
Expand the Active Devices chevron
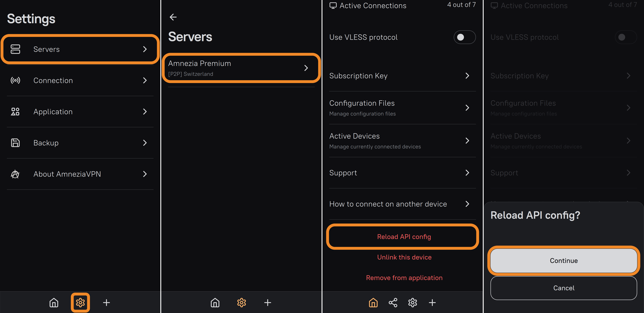[467, 141]
